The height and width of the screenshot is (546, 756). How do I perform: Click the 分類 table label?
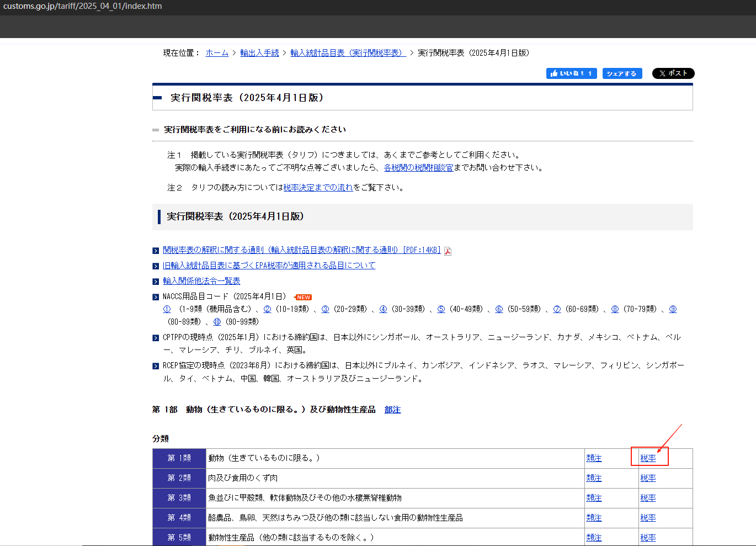(x=161, y=439)
